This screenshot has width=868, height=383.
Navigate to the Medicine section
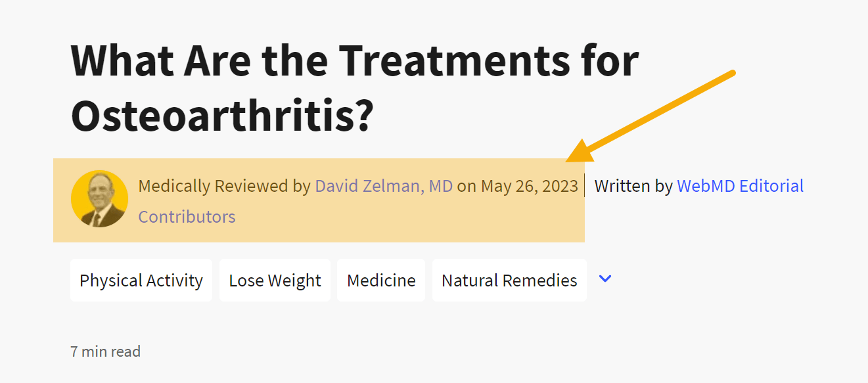(x=381, y=280)
